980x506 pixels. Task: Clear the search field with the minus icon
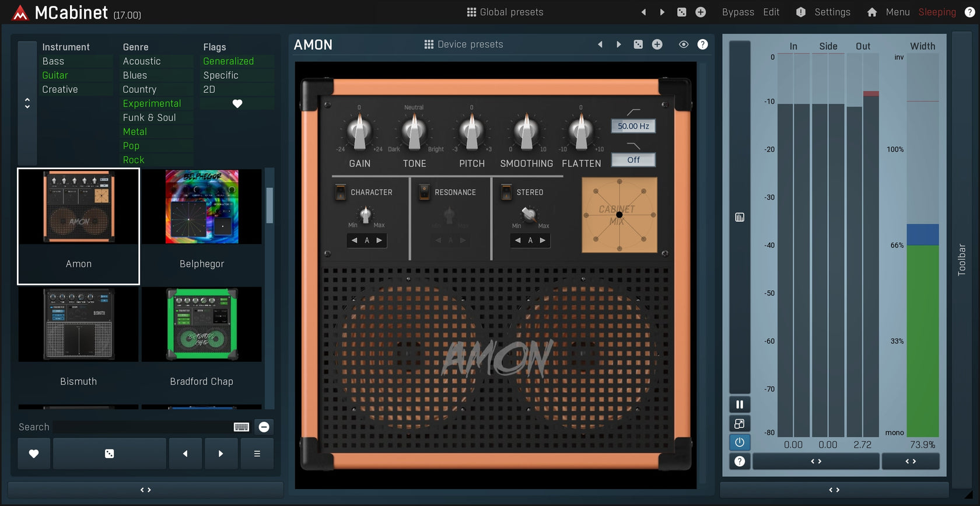pos(264,427)
